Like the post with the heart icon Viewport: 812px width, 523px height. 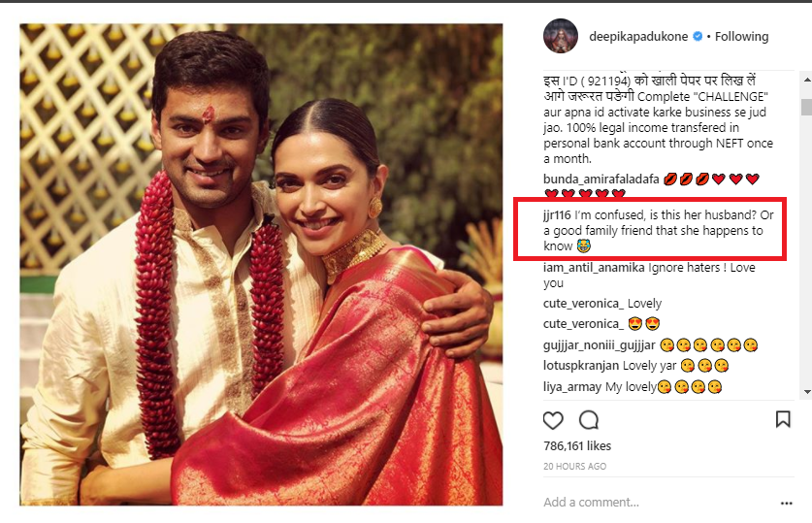(553, 420)
